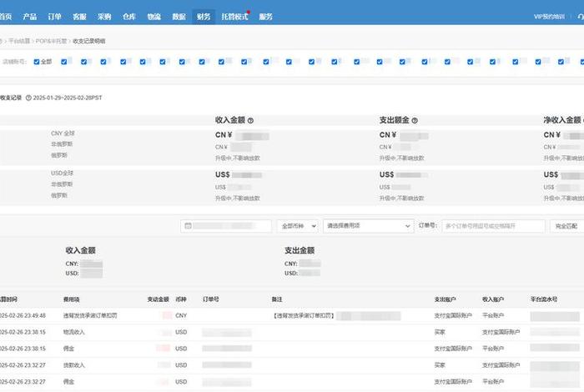Click 佣金 in the 23:32:27 row
Viewport: 584px width, 392px height.
(x=69, y=382)
